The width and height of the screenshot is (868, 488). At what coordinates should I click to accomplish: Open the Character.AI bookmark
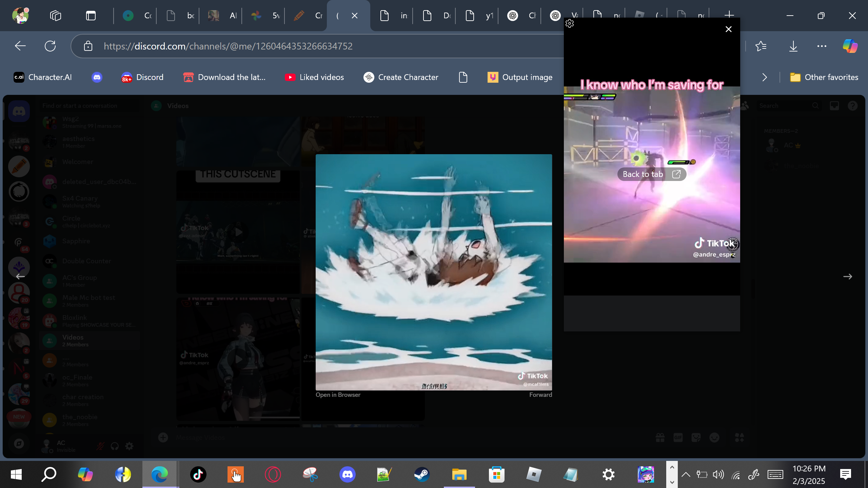point(43,77)
